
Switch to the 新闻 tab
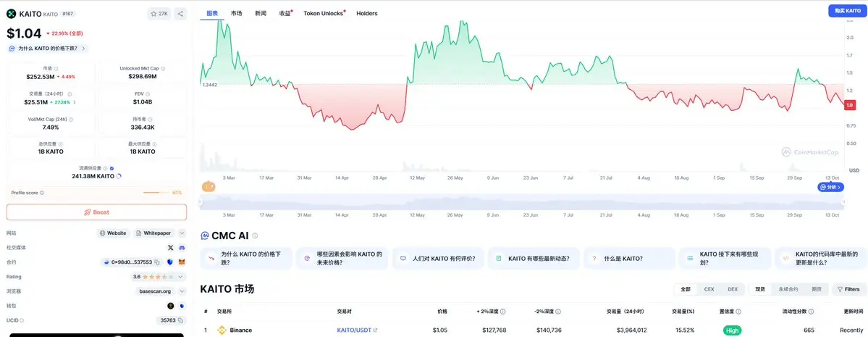(260, 13)
